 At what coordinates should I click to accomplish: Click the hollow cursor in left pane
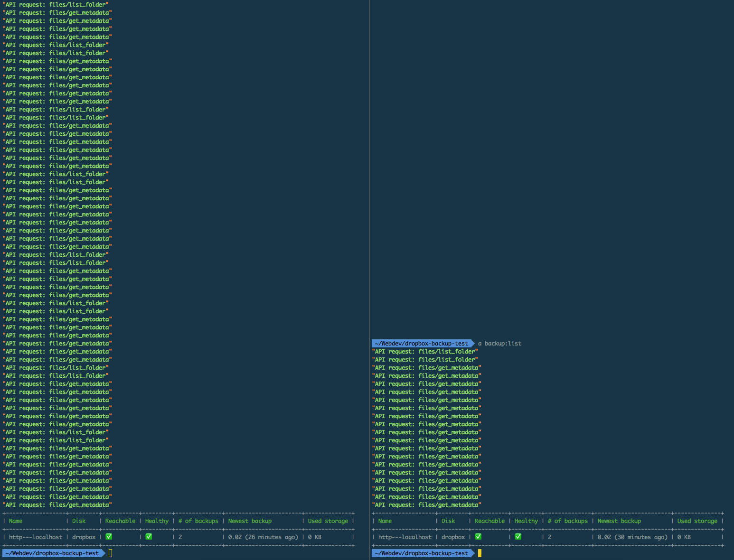tap(110, 553)
